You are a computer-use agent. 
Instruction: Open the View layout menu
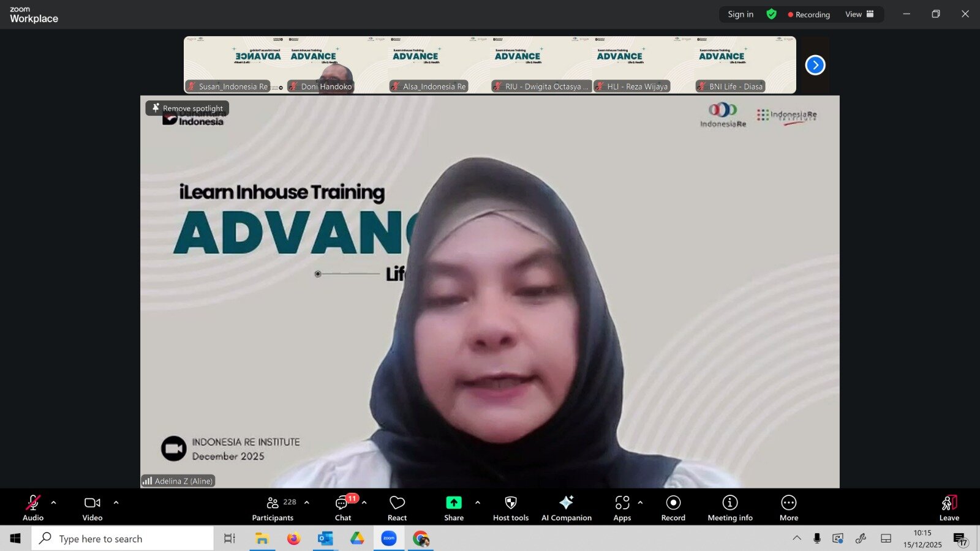(x=859, y=14)
